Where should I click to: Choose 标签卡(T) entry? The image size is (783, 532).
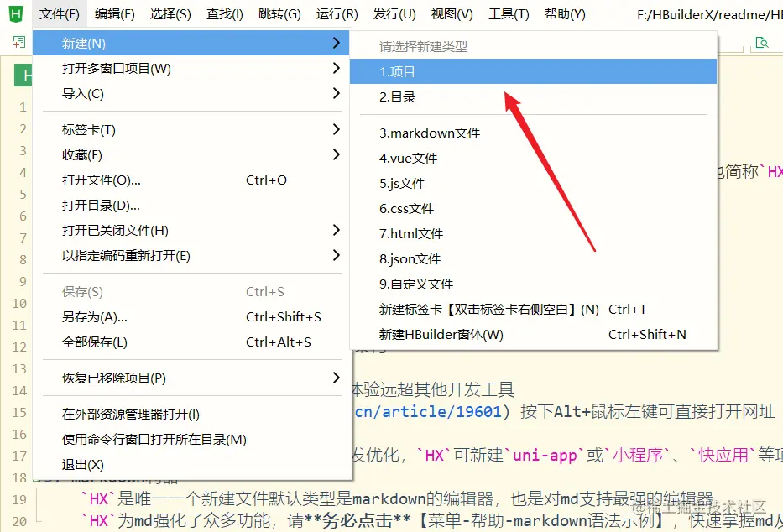(x=191, y=130)
